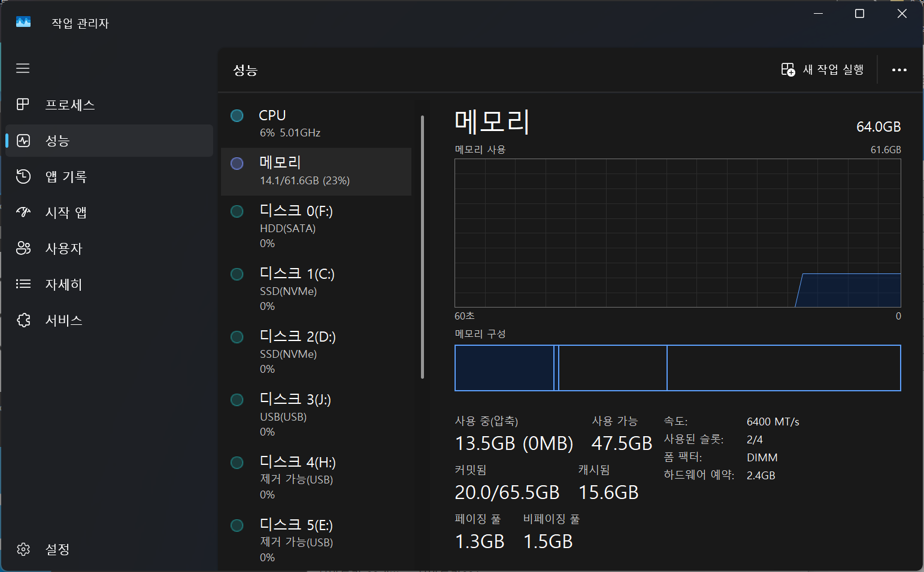Image resolution: width=924 pixels, height=572 pixels.
Task: Choose 디스크 3(J:) USB entry
Action: coord(316,415)
